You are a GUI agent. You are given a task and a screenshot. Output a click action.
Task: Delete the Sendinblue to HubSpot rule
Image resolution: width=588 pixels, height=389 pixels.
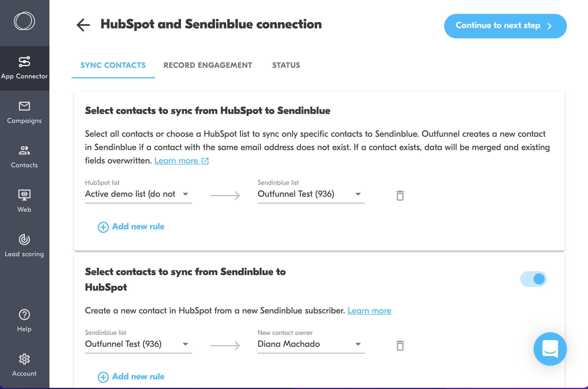pos(400,345)
